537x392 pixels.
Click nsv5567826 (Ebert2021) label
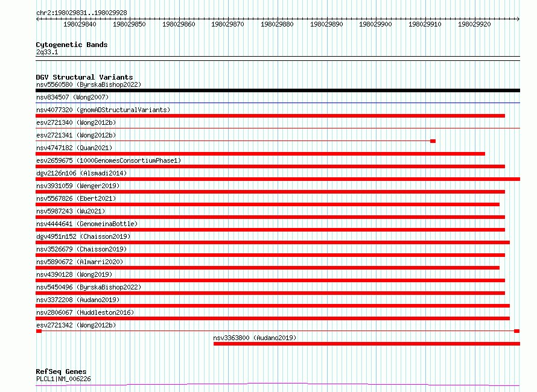point(76,198)
